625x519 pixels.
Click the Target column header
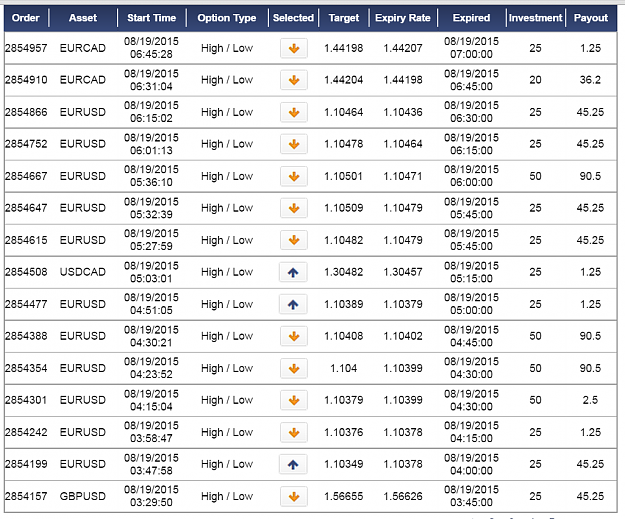click(x=344, y=18)
